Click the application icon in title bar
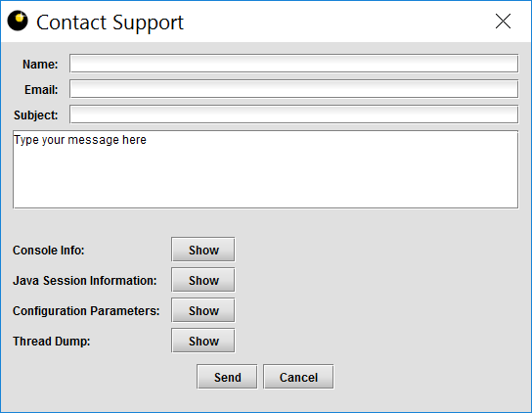 [x=18, y=22]
